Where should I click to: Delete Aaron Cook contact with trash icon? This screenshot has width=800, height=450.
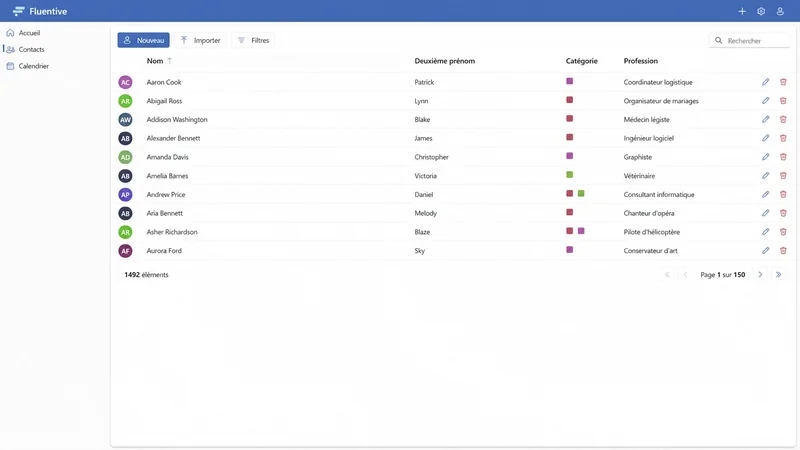tap(783, 82)
